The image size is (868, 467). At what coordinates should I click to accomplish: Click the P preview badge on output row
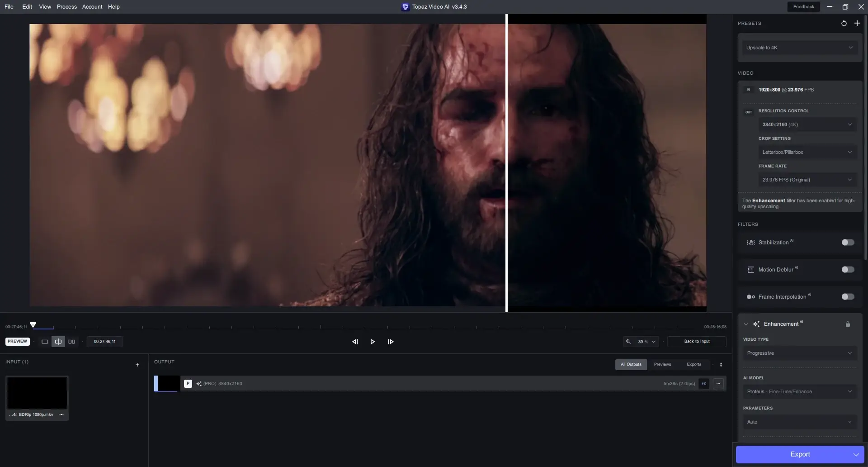click(188, 384)
